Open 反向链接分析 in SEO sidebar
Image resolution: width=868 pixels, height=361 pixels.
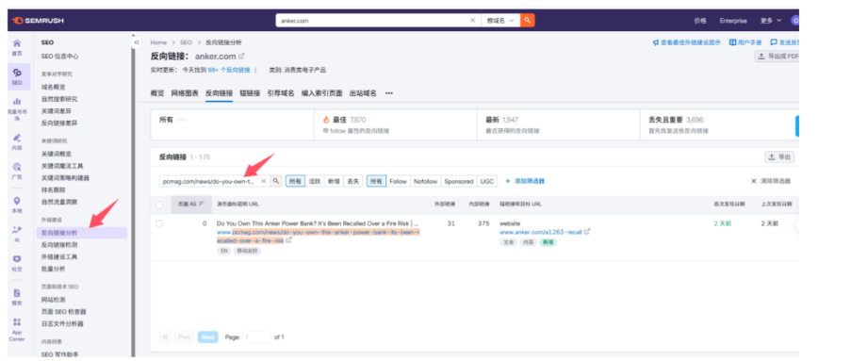point(82,233)
